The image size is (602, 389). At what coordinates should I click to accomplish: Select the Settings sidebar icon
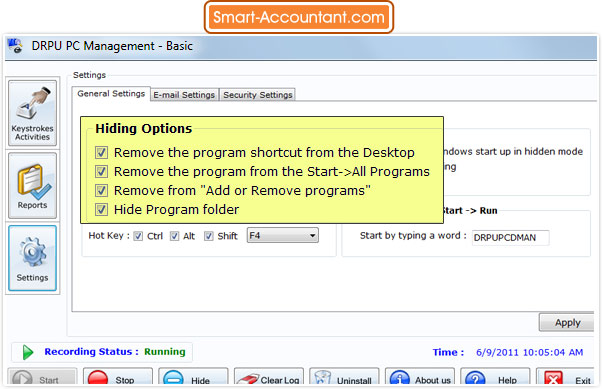(x=33, y=258)
